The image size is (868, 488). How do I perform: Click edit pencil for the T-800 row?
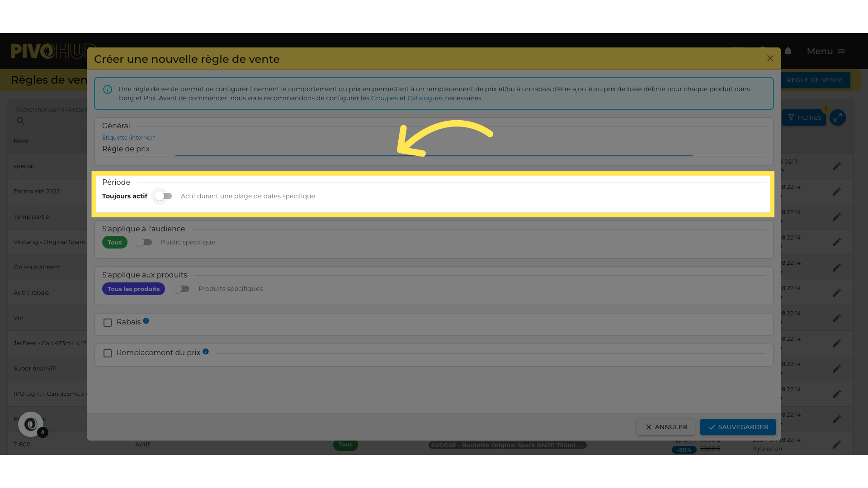click(x=837, y=445)
